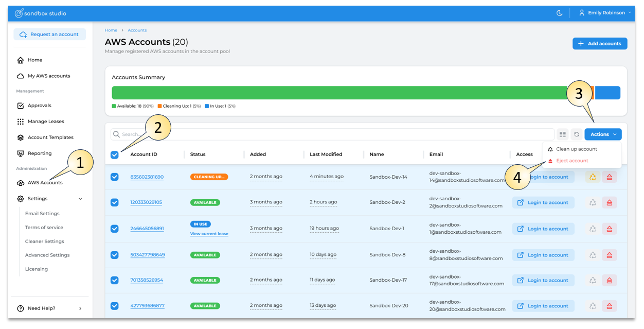Open account ID 120333029105 link
Screen dimensions: 644x329
pyautogui.click(x=146, y=202)
